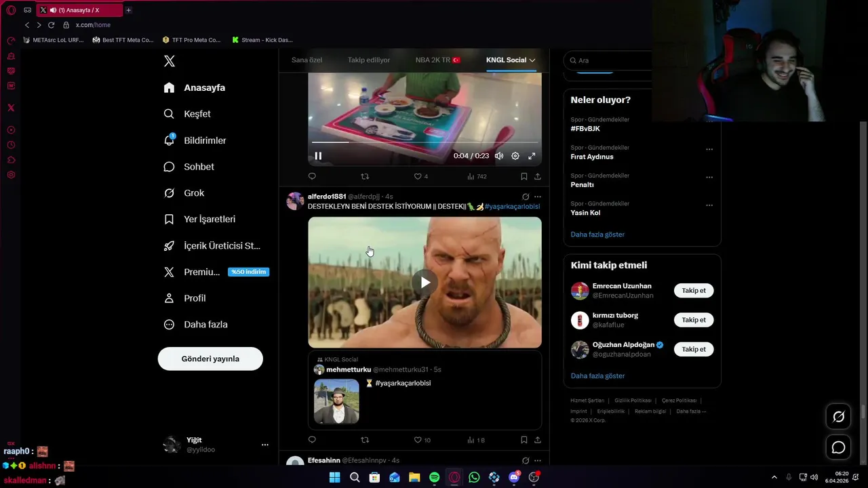Image resolution: width=868 pixels, height=488 pixels.
Task: Seek on the video progress bar
Action: click(x=425, y=142)
